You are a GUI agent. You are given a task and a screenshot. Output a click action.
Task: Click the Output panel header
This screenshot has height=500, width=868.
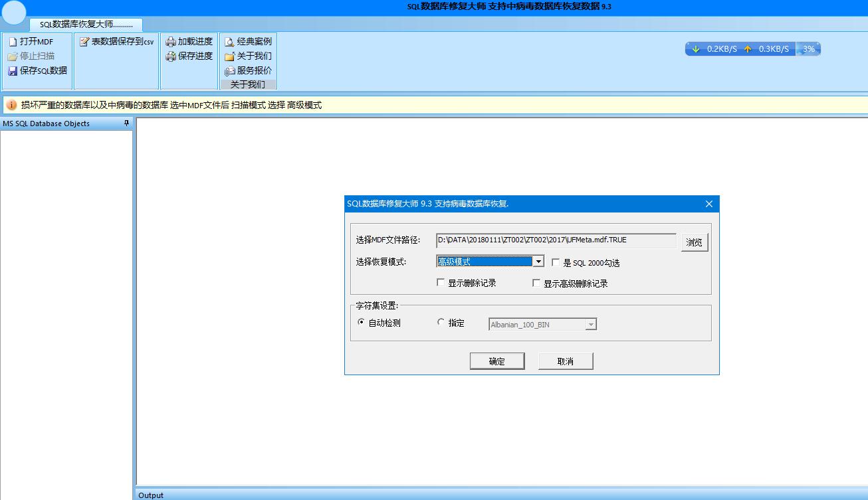(502, 495)
